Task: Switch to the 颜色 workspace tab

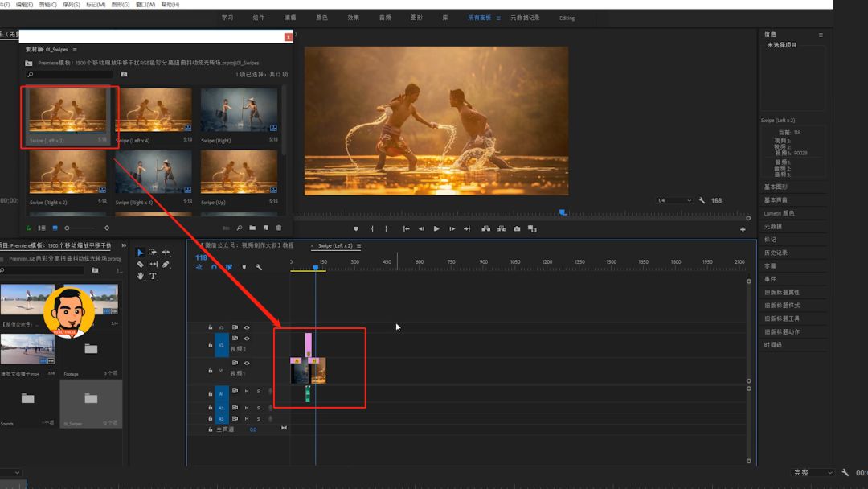Action: tap(321, 18)
